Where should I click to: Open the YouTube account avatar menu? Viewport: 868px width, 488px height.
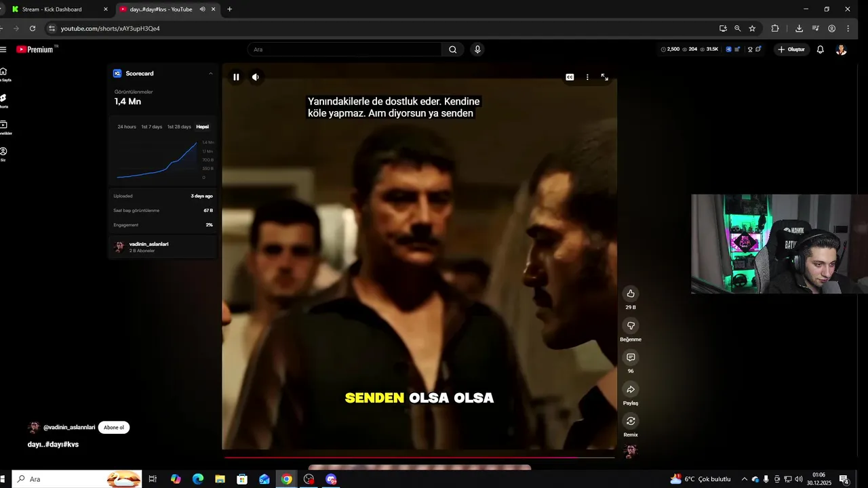point(841,49)
